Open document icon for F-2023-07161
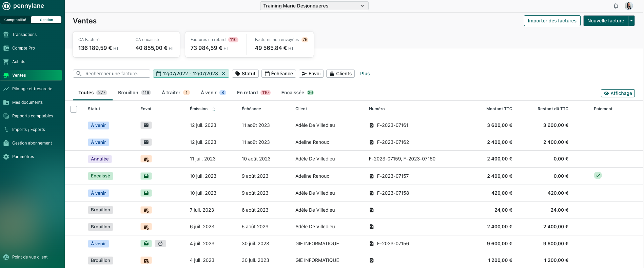Screen dimensions: 644x268 pos(372,125)
